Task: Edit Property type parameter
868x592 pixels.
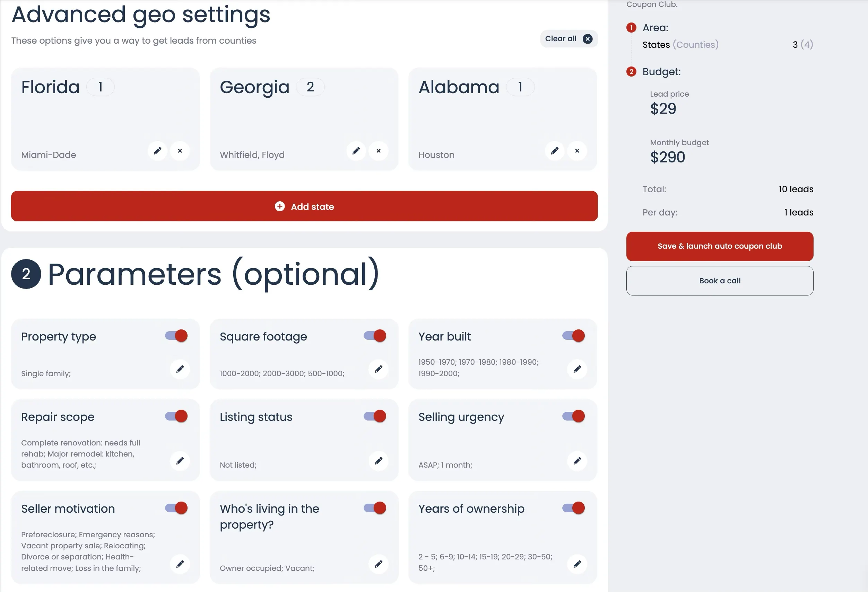Action: point(180,369)
